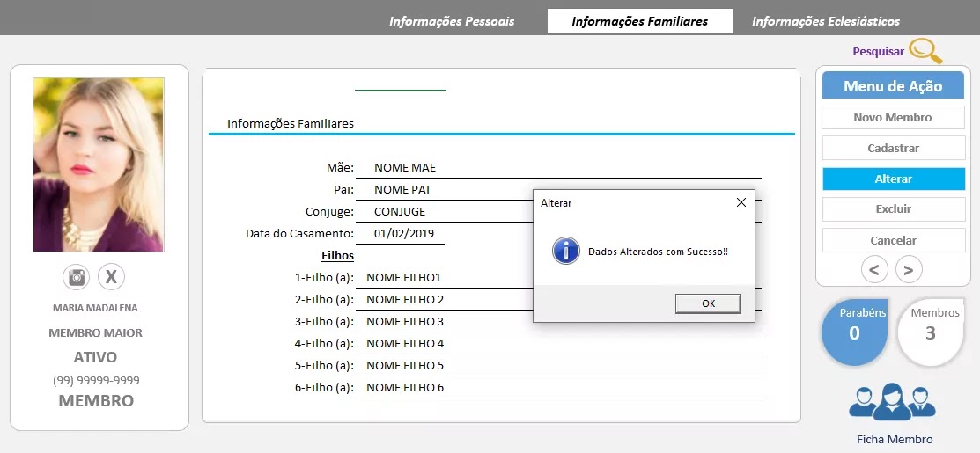Click the Cadastrar button
This screenshot has width=980, height=453.
(x=893, y=149)
